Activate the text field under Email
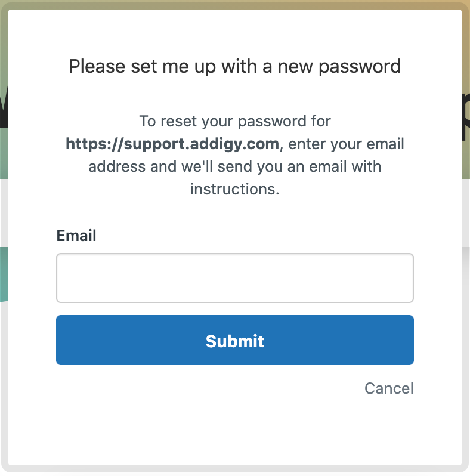The height and width of the screenshot is (476, 470). point(234,278)
